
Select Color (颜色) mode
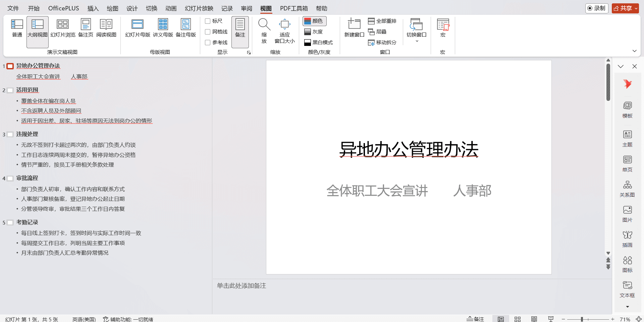click(314, 21)
